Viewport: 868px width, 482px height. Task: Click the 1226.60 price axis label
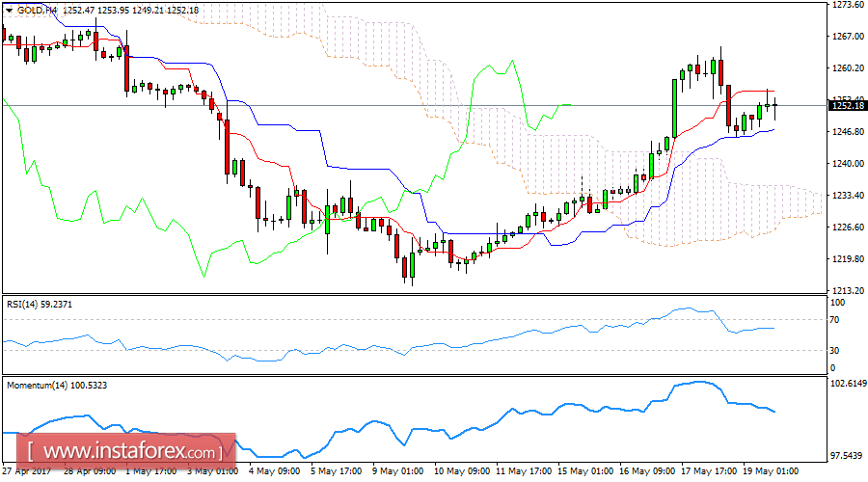[848, 227]
